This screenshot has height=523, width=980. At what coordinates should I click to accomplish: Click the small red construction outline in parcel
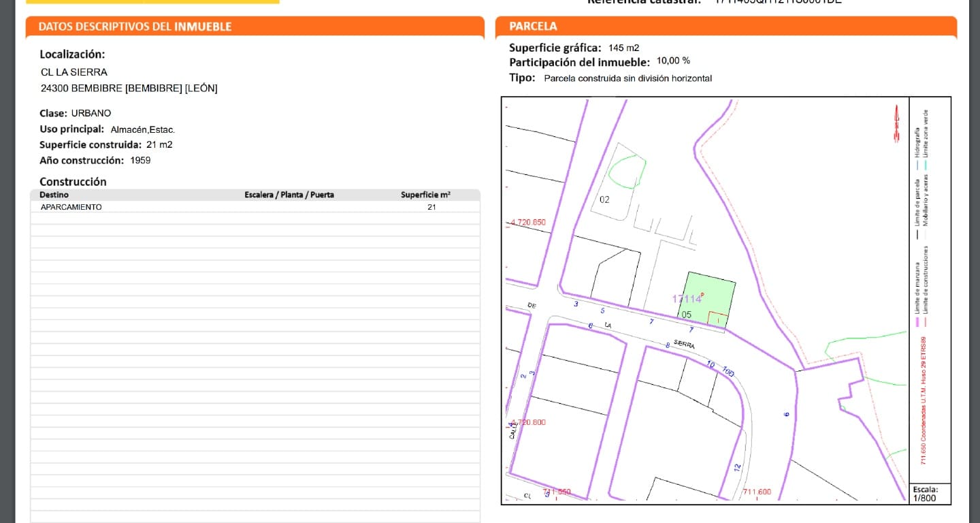point(717,318)
